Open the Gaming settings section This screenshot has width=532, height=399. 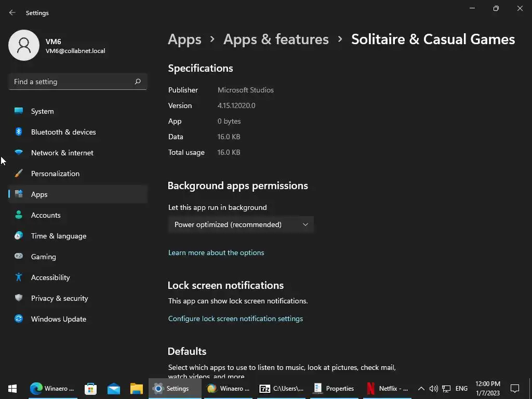coord(43,257)
